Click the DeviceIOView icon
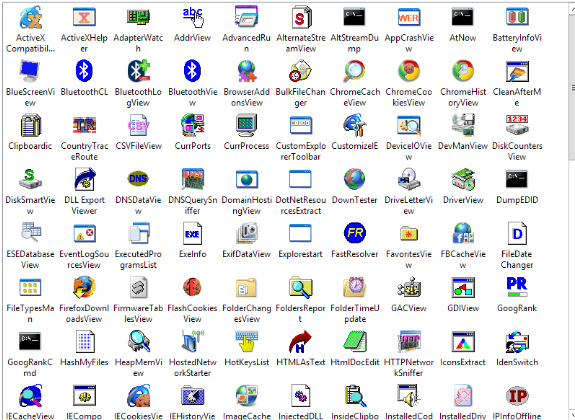575x420 pixels. tap(409, 125)
